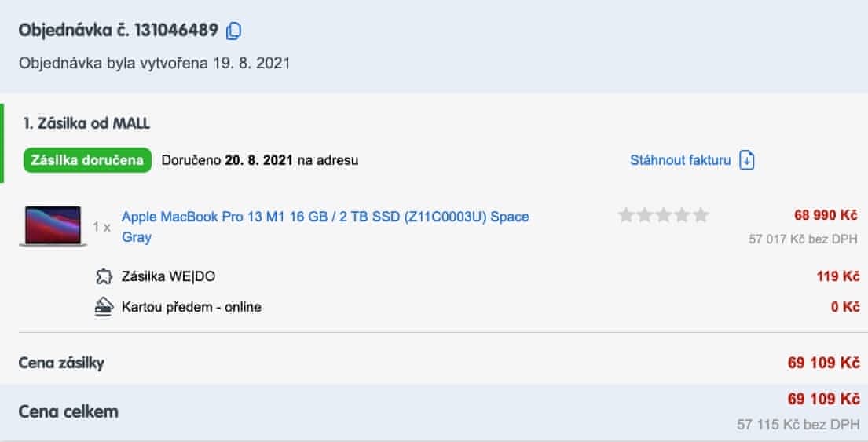Give the product three stars

664,215
